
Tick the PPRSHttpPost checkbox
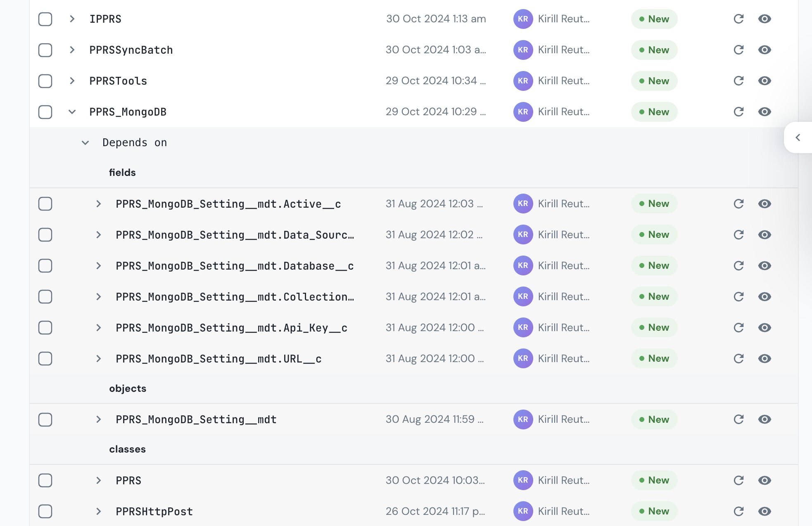pyautogui.click(x=45, y=511)
